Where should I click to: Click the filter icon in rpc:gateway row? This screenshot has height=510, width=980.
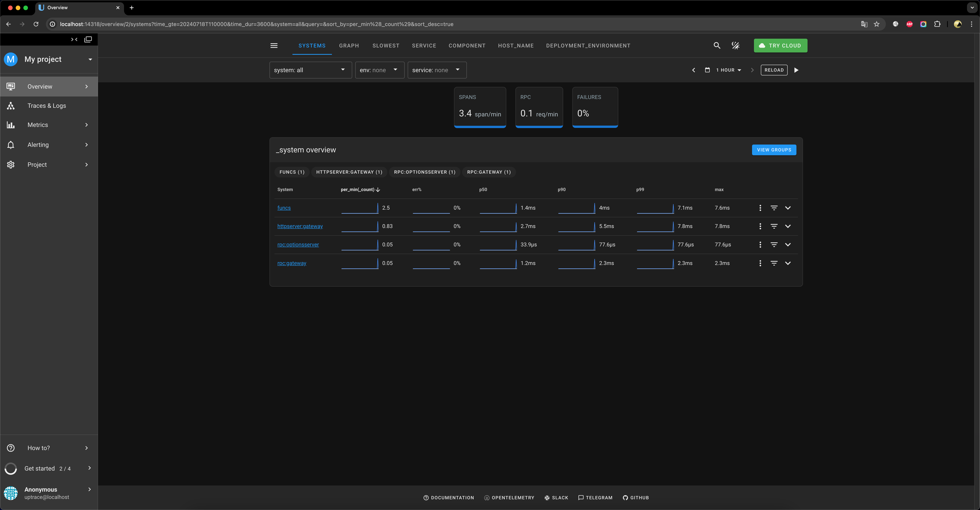(x=774, y=263)
